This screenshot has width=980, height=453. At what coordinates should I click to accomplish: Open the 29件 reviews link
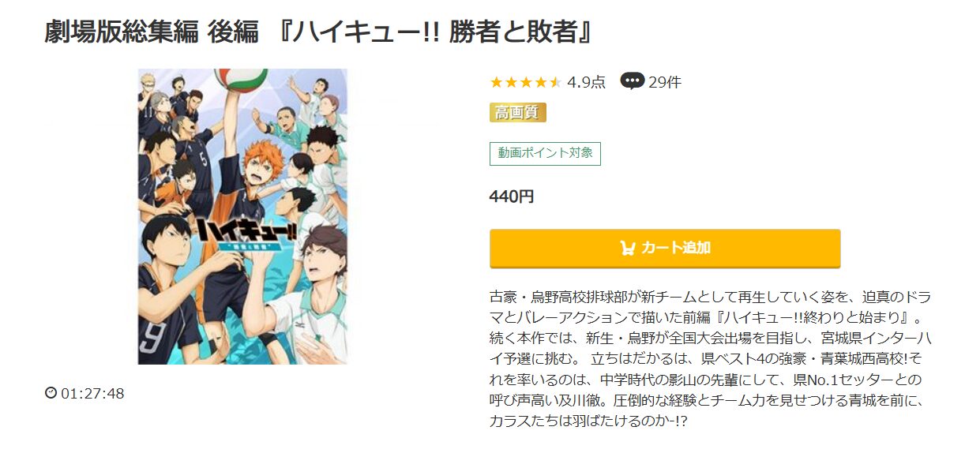(x=664, y=82)
